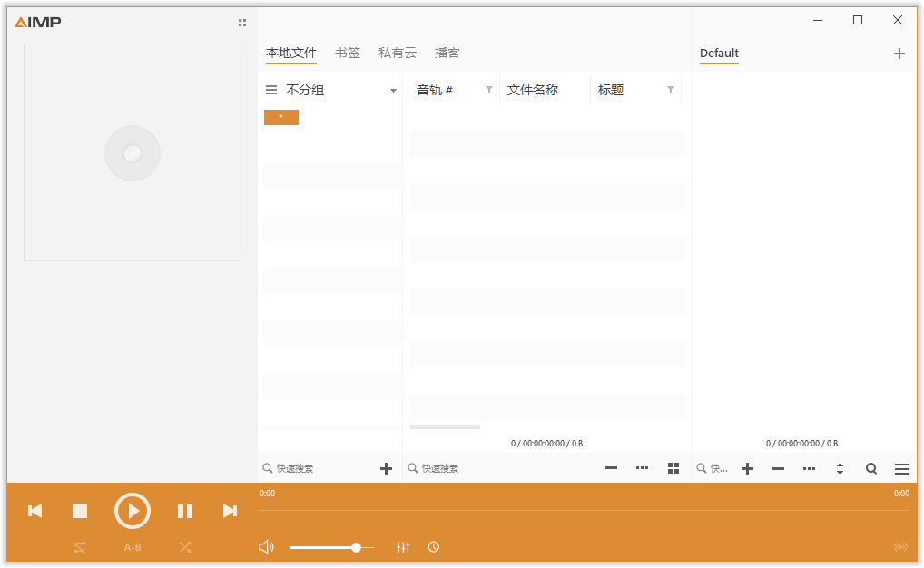Create a new playlist with the plus button
Viewport: 924px width, 568px height.
pyautogui.click(x=899, y=54)
